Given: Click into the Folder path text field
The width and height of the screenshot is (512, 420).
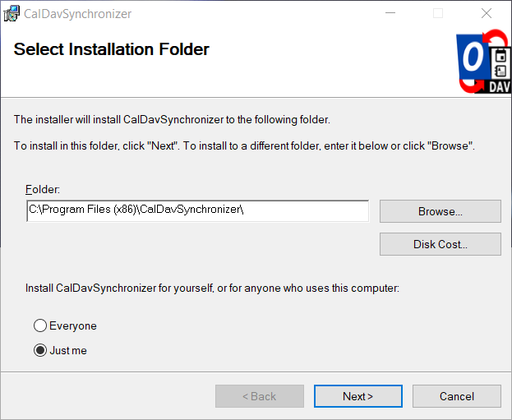Looking at the screenshot, I should pyautogui.click(x=197, y=210).
